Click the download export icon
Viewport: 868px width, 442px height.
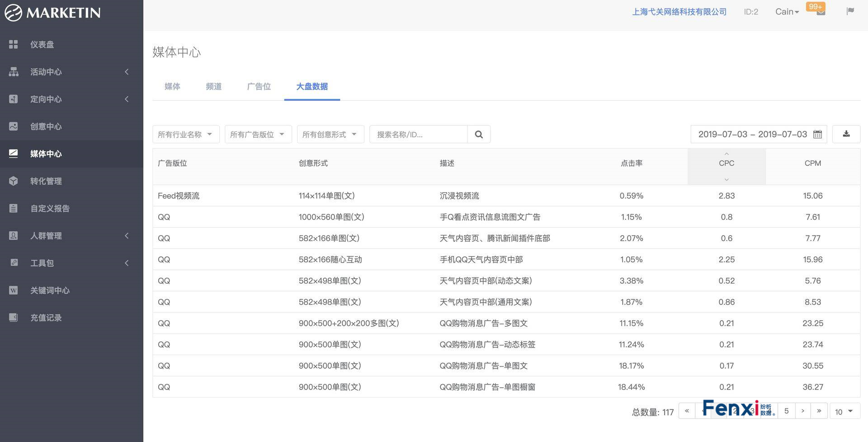pos(846,134)
